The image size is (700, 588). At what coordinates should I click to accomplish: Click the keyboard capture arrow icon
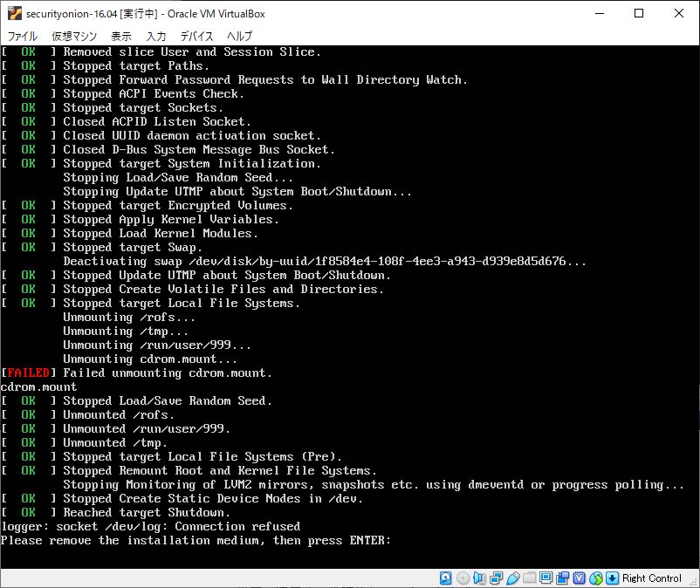(612, 578)
